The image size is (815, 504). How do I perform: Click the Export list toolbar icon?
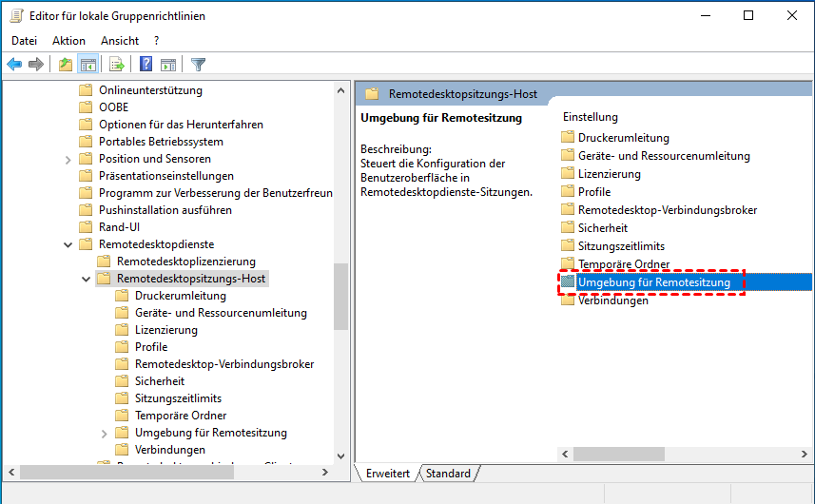(x=117, y=65)
